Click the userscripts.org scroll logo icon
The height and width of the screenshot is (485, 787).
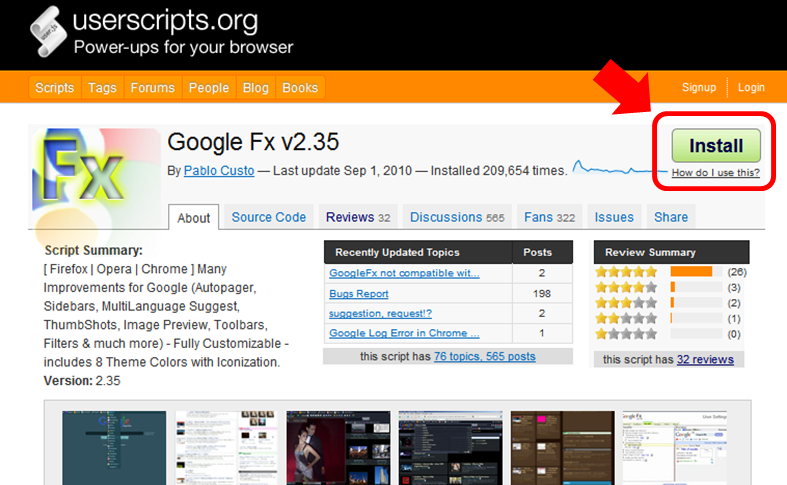coord(49,32)
